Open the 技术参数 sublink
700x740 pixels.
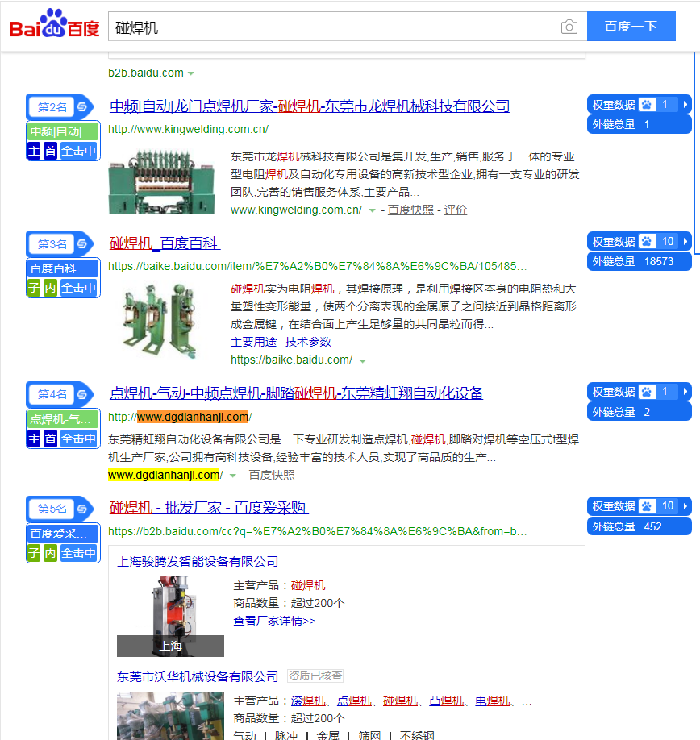tap(308, 342)
